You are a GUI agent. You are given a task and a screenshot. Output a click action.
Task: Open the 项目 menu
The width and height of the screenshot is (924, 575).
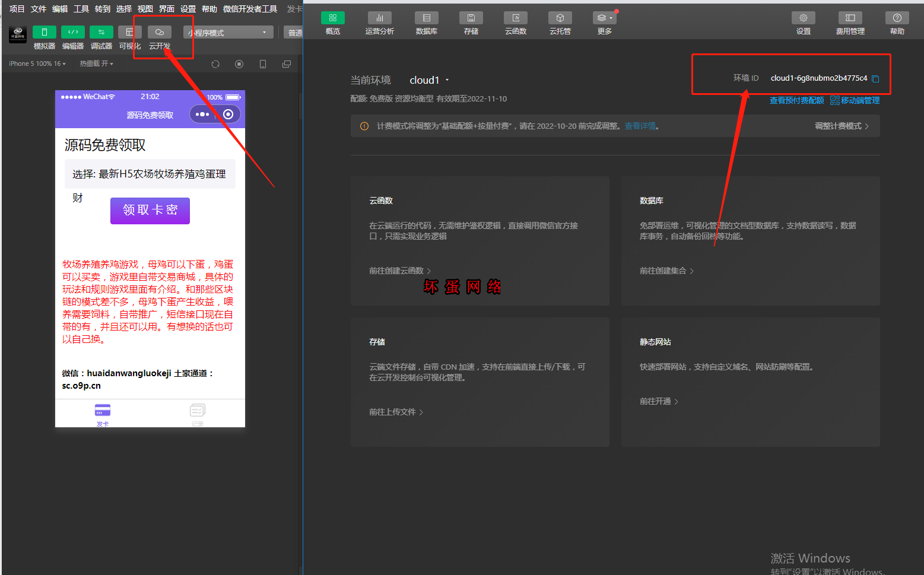point(17,9)
